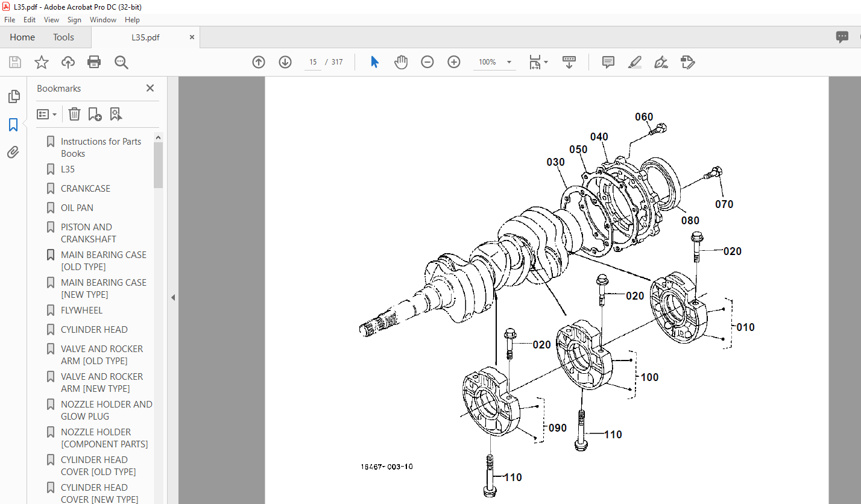Viewport: 861px width, 504px height.
Task: Add a new bookmark
Action: pyautogui.click(x=95, y=114)
